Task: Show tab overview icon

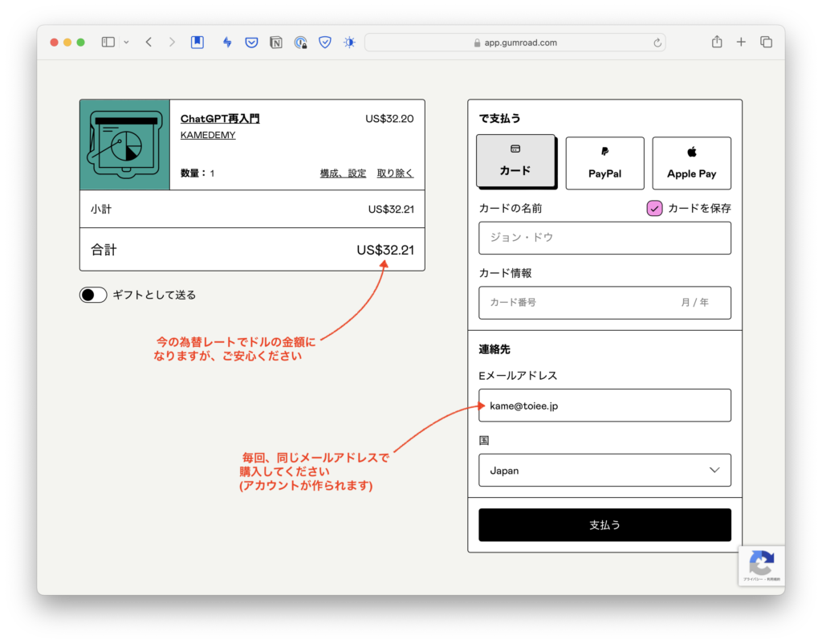Action: pyautogui.click(x=766, y=43)
